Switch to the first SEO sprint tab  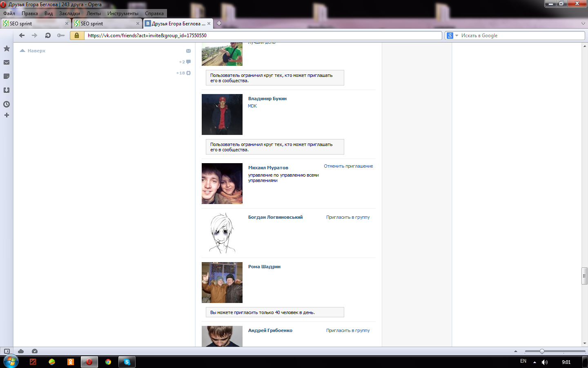tap(36, 24)
